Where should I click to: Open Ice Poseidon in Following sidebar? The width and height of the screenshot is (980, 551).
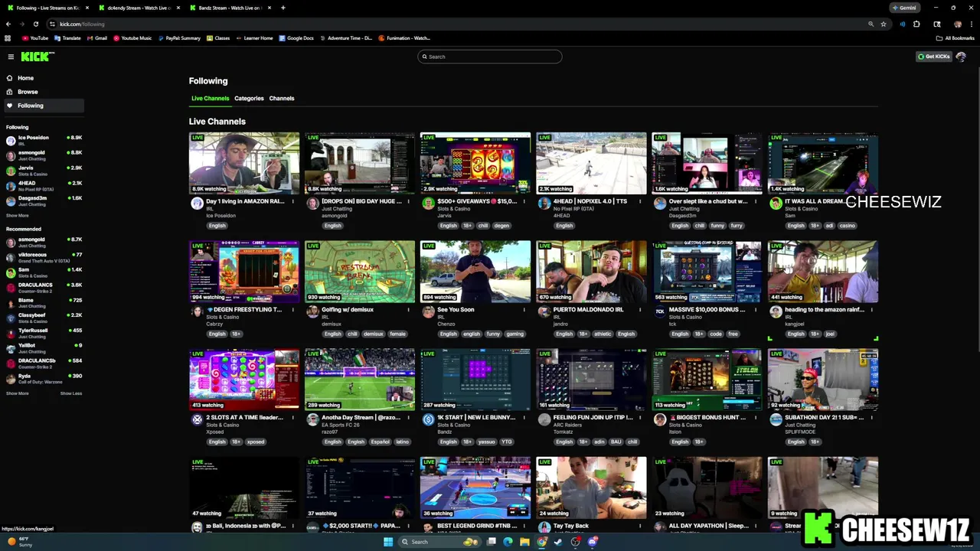click(x=44, y=140)
